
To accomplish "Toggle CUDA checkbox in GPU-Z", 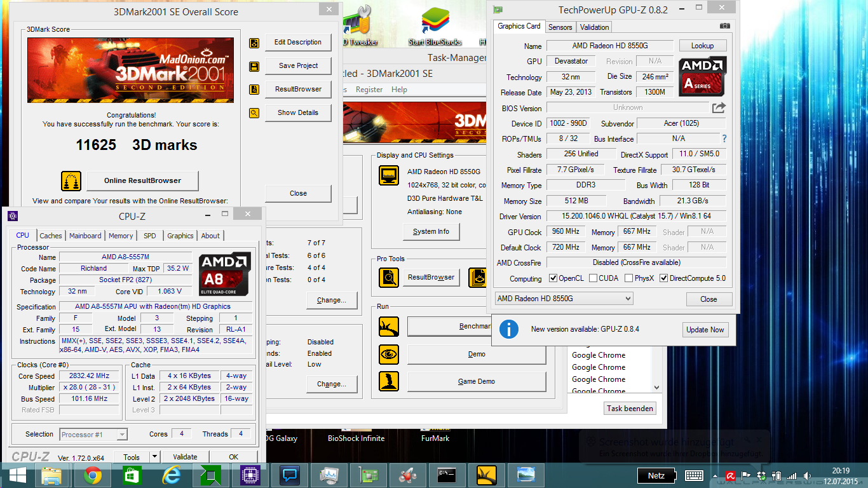I will (593, 278).
